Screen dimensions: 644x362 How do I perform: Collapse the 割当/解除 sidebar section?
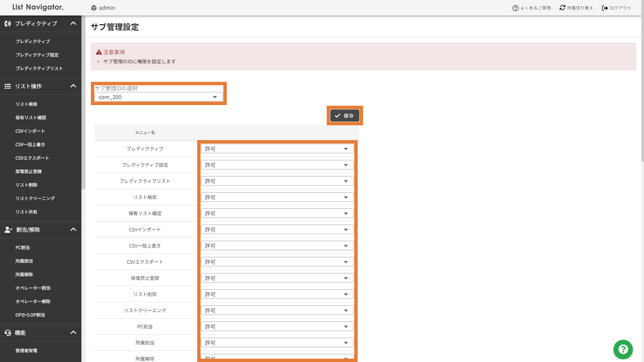(x=73, y=230)
